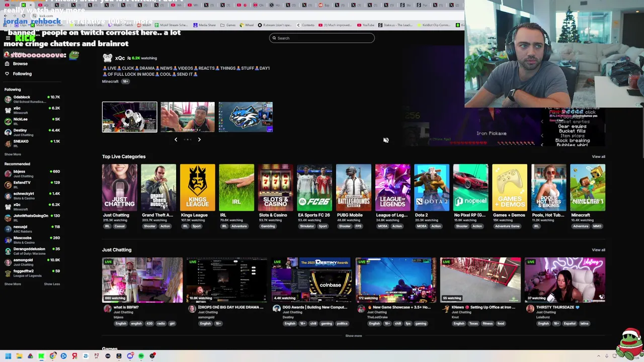Select the middle featured stream thumbnail
644x362 pixels.
pos(188,117)
